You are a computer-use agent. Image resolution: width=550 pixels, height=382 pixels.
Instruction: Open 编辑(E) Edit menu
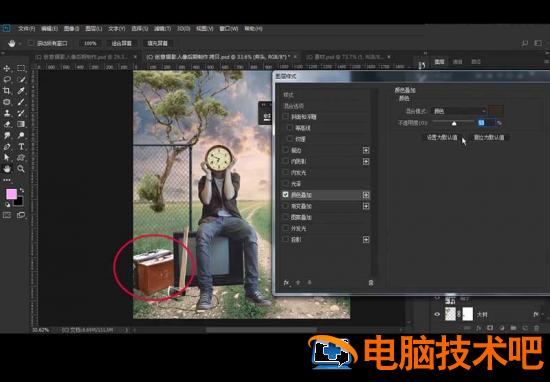(x=49, y=28)
